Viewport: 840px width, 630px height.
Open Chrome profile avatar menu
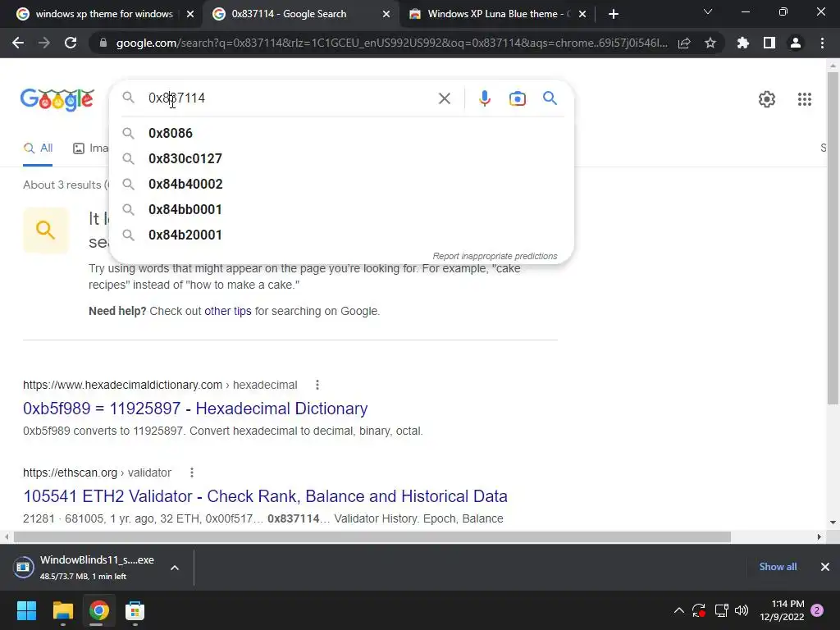(x=796, y=43)
